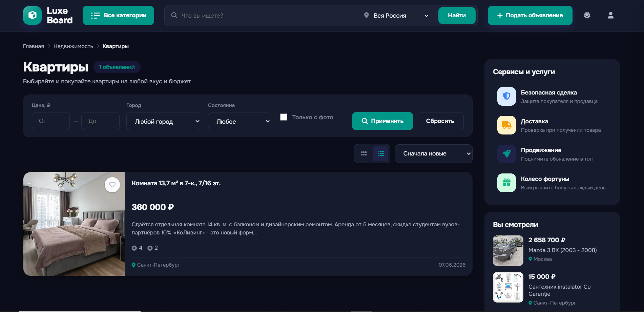Reset filters with Сбросить button

point(440,121)
